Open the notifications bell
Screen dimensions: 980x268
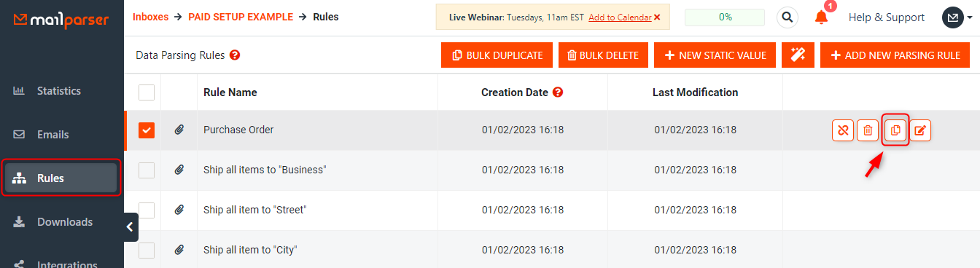[x=822, y=17]
